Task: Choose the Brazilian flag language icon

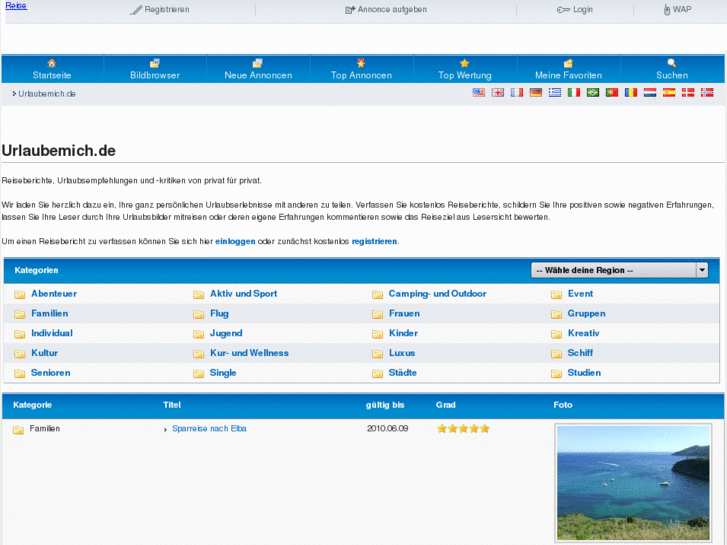Action: click(x=593, y=93)
